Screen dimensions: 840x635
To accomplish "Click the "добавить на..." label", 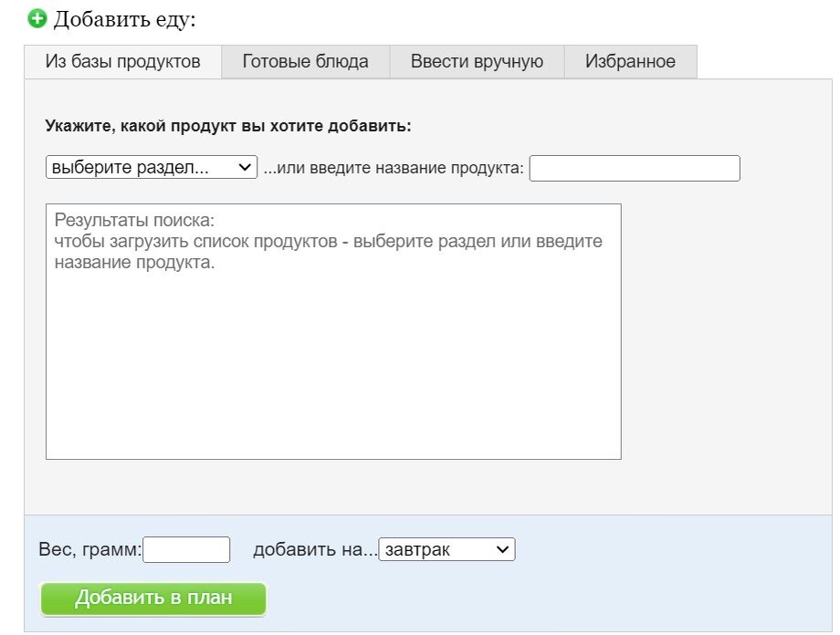I will (x=314, y=550).
